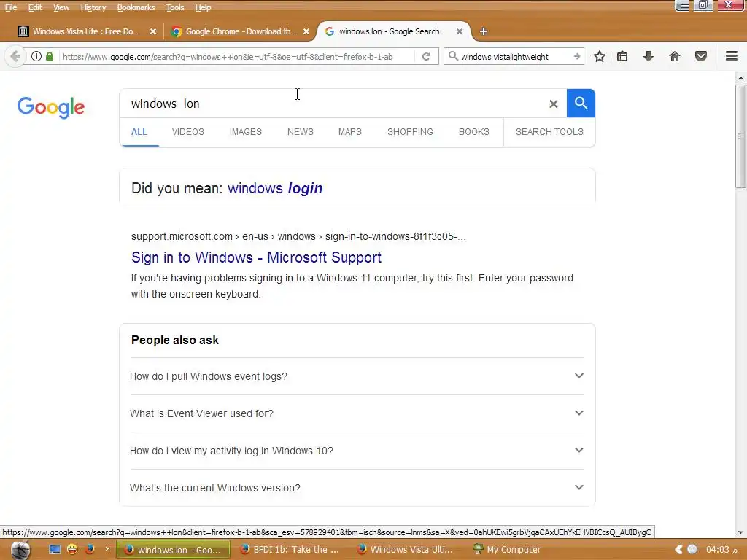
Task: Click the Pocket save icon
Action: tap(700, 57)
